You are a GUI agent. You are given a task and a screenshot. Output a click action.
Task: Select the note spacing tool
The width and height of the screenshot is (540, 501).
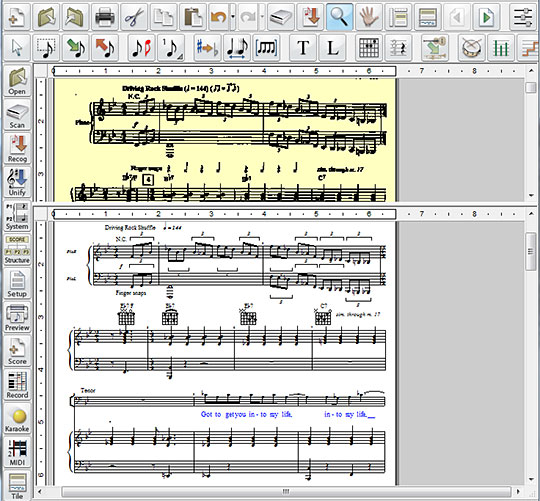tap(237, 48)
